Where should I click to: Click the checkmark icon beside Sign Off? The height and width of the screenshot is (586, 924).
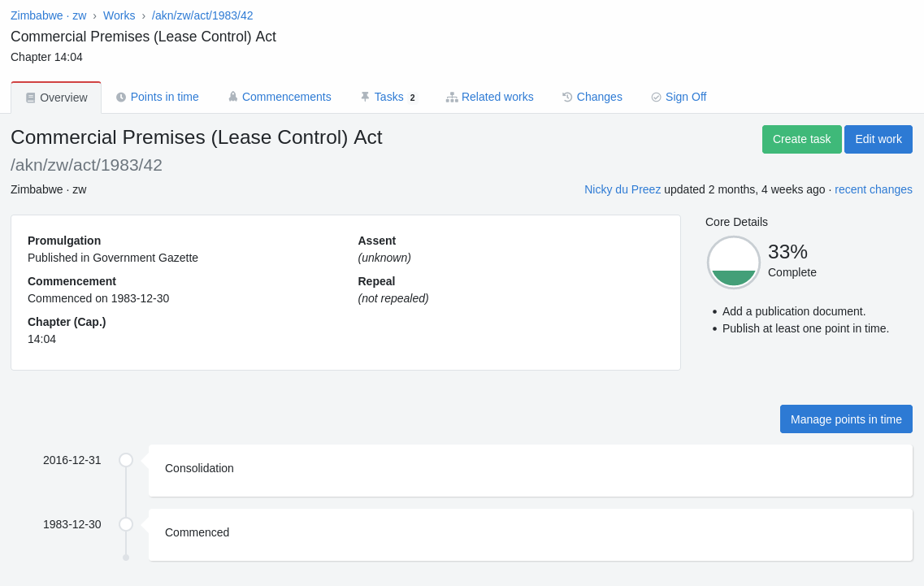pyautogui.click(x=656, y=97)
